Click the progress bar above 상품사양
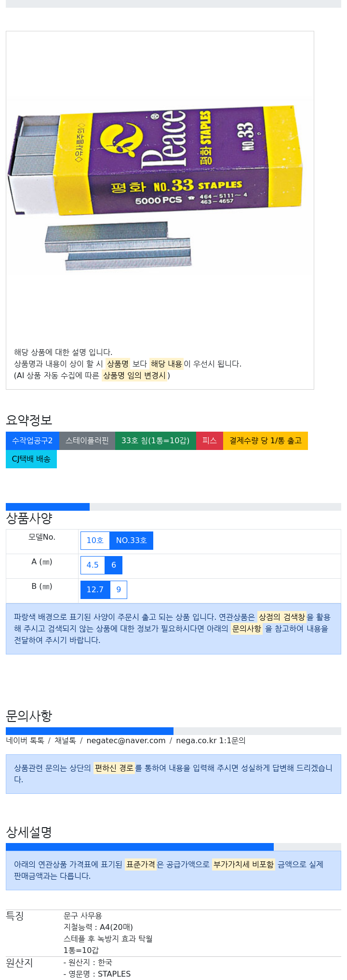 pos(48,507)
